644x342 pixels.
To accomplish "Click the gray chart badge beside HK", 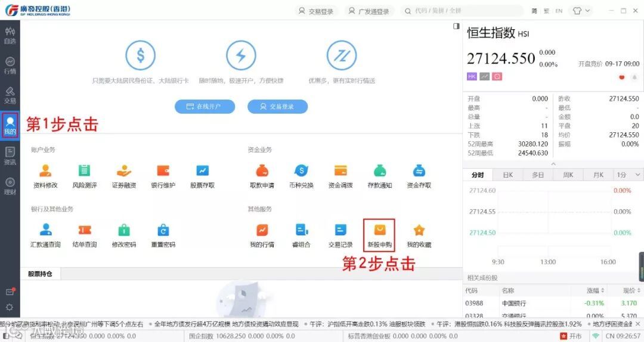I will [485, 76].
